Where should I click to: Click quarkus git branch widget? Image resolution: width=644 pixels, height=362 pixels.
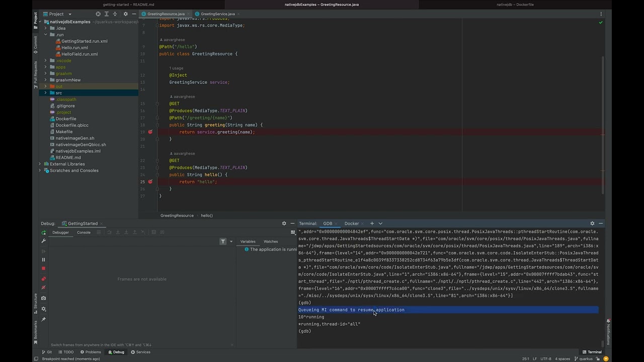[x=584, y=359]
